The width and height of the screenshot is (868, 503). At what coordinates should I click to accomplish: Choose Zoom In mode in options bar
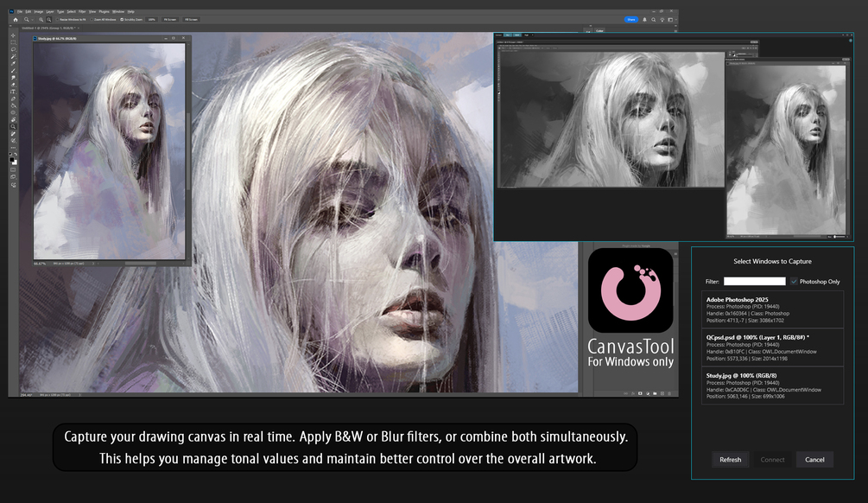click(x=41, y=19)
